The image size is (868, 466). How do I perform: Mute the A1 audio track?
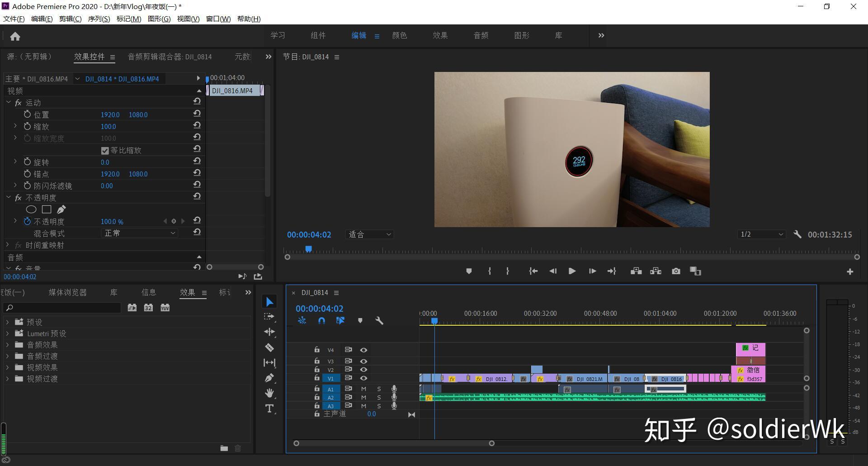coord(363,389)
